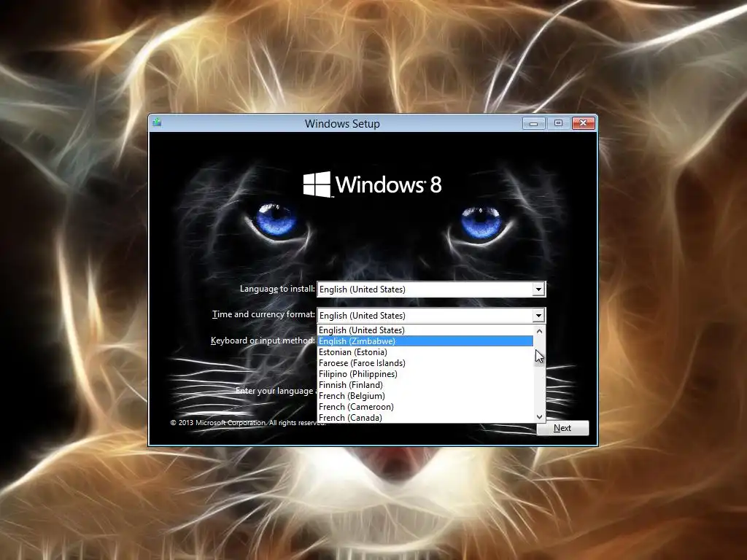Choose French (Canada) at list bottom
The height and width of the screenshot is (560, 747).
(425, 417)
